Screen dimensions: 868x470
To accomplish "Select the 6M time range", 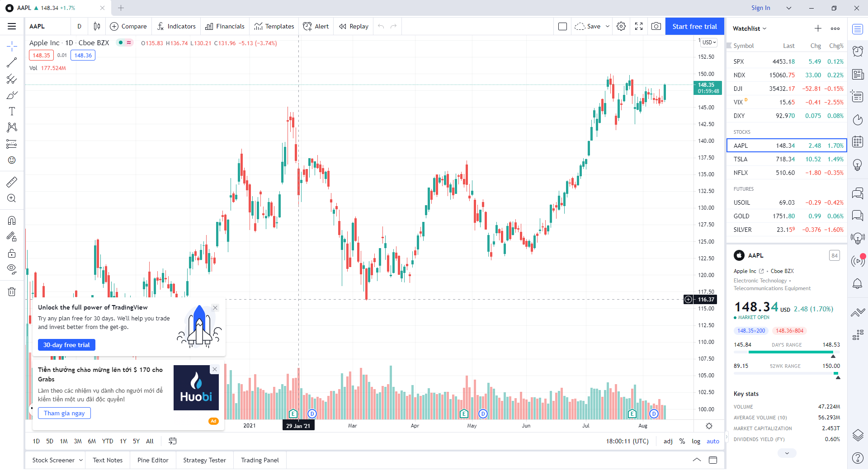I will point(92,441).
